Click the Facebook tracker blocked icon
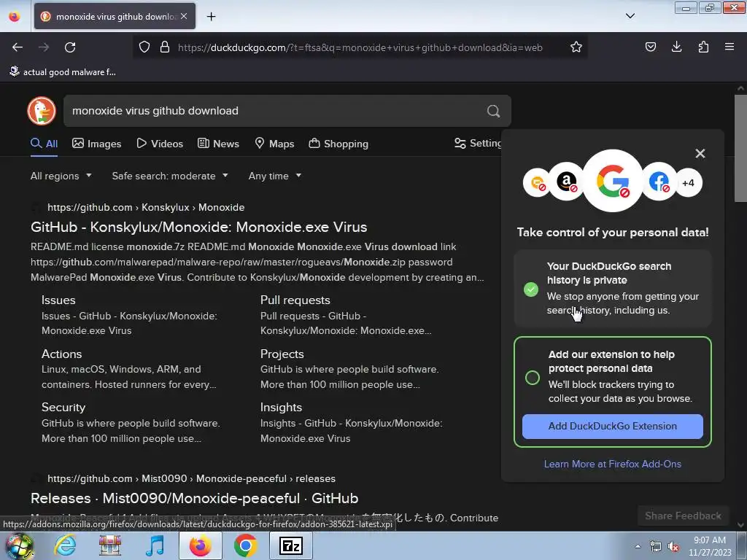Viewport: 747px width, 560px height. click(659, 182)
